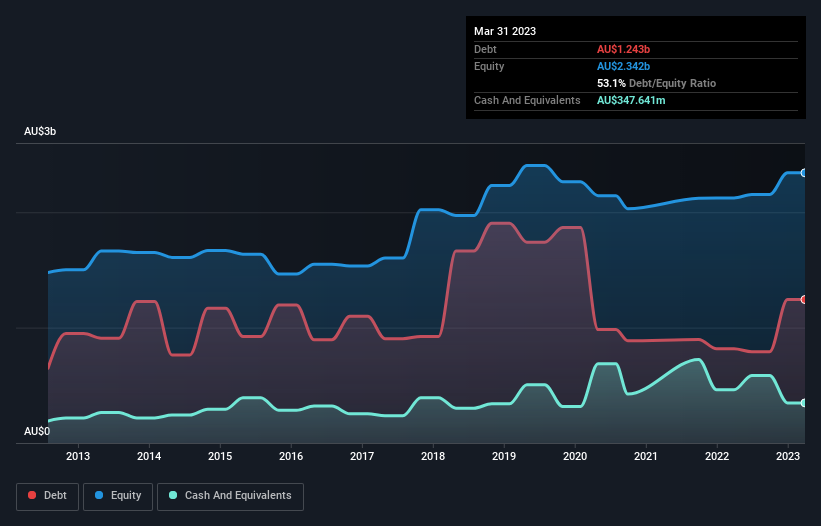Click the AU$347.641m cash value
The width and height of the screenshot is (821, 526).
(631, 100)
